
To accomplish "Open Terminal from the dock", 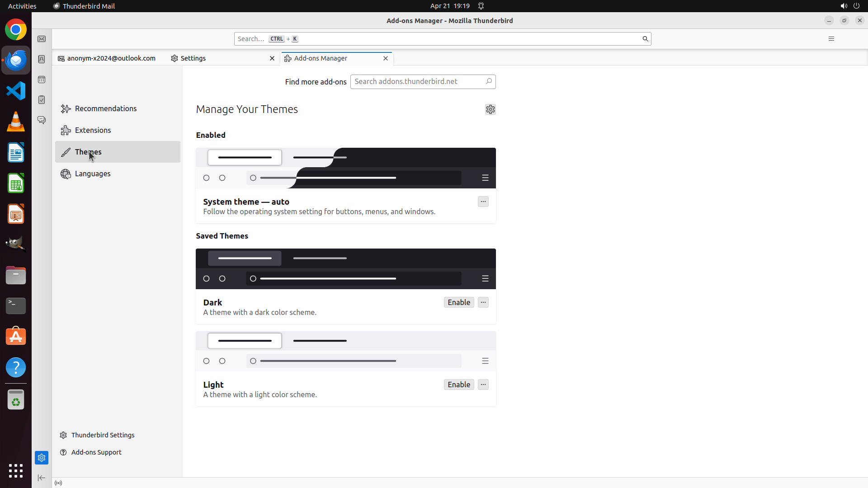I will [16, 306].
